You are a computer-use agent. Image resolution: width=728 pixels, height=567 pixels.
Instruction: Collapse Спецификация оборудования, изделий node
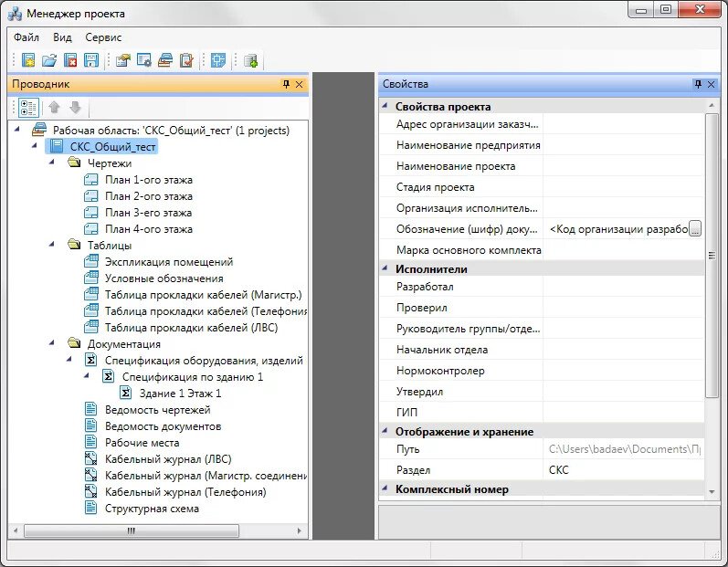pos(69,359)
